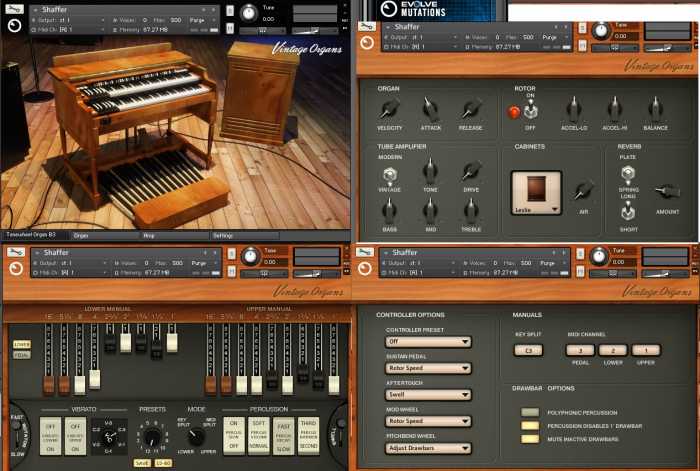Turn the Presets rotary selector knob
This screenshot has width=700, height=471.
[153, 436]
